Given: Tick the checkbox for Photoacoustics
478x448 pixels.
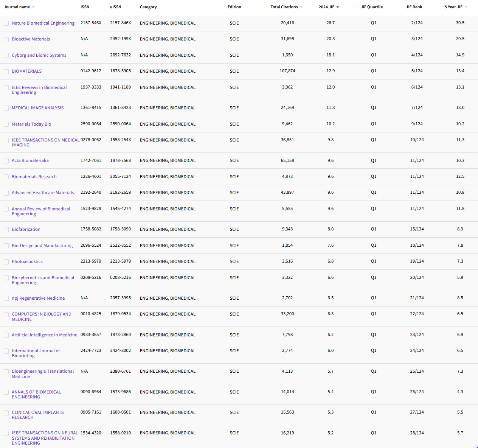Looking at the screenshot, I should (6, 261).
